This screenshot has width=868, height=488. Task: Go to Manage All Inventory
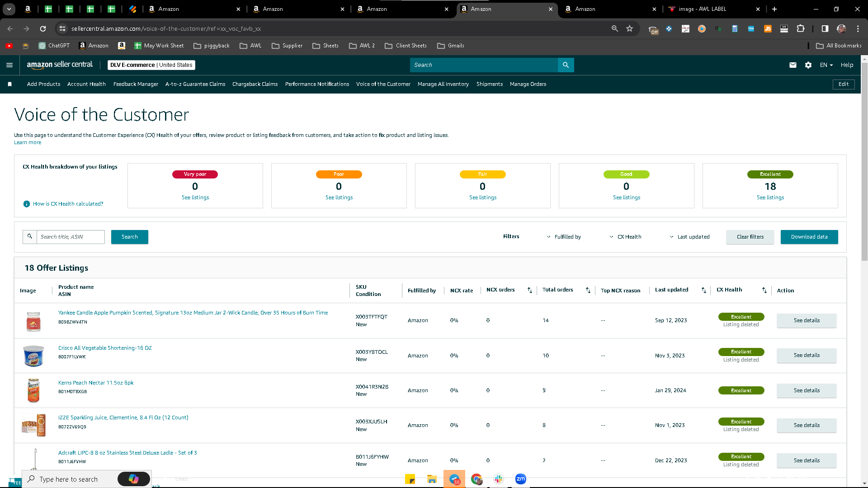(x=443, y=84)
